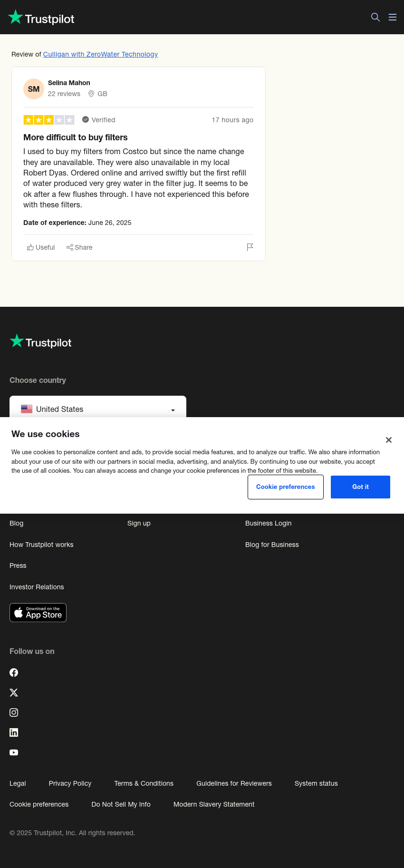Open Do Not Sell My Info link
The width and height of the screenshot is (404, 868).
click(121, 804)
